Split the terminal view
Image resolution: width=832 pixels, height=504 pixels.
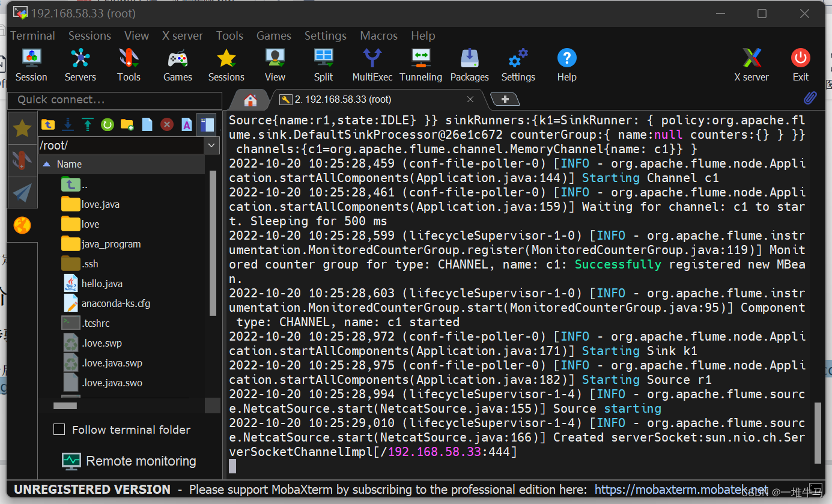point(323,63)
